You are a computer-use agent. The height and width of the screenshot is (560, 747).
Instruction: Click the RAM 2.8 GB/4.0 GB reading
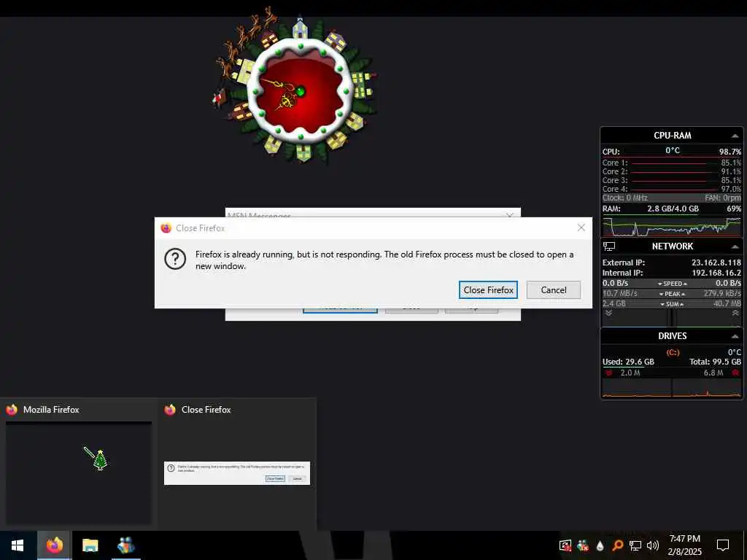point(673,209)
